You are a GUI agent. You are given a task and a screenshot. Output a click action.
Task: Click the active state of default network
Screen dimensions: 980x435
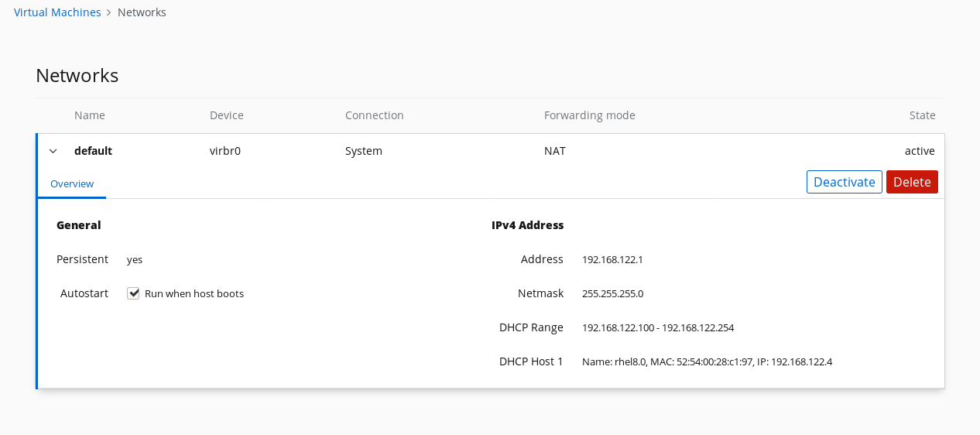(919, 151)
